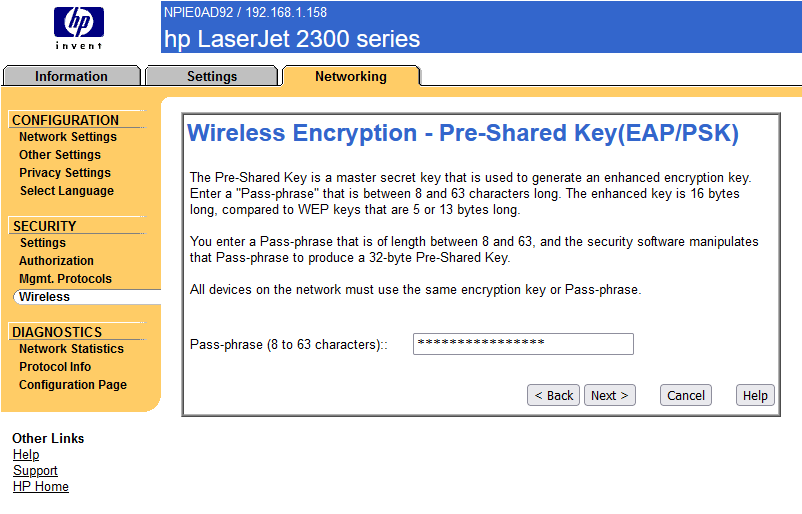Go to Other Settings page

(60, 155)
